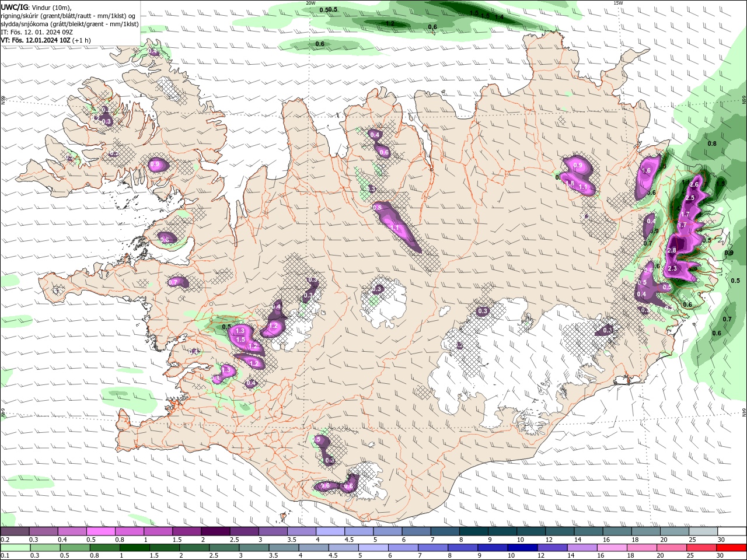The height and width of the screenshot is (560, 747).
Task: Pick the lower legend swatch starting at 7
Action: (x=433, y=548)
